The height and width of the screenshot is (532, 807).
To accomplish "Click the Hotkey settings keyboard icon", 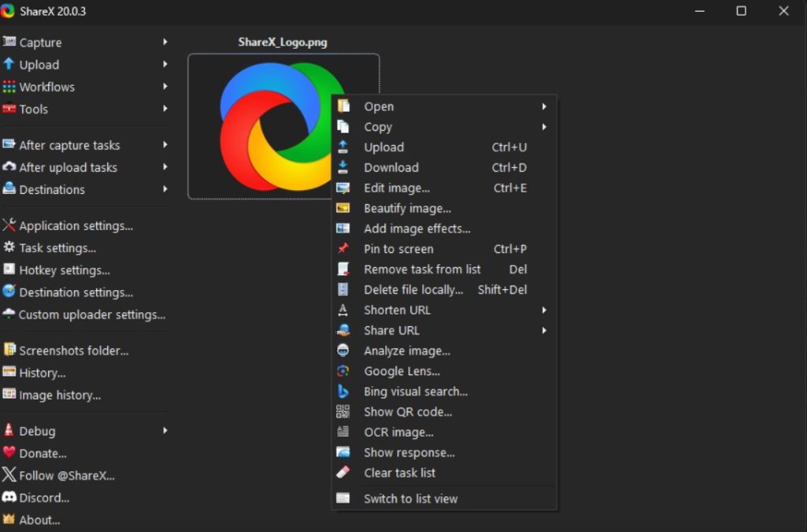I will (9, 269).
